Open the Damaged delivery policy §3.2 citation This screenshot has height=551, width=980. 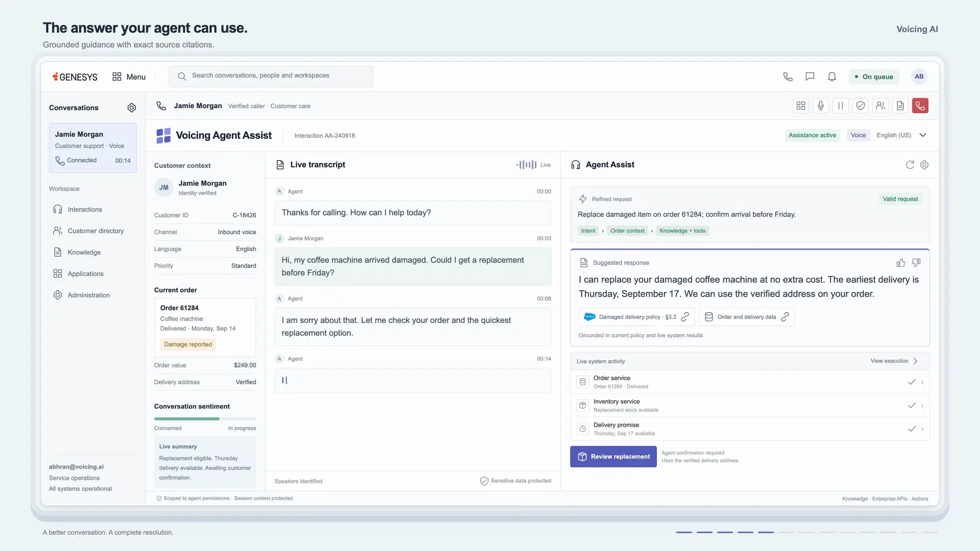point(636,317)
